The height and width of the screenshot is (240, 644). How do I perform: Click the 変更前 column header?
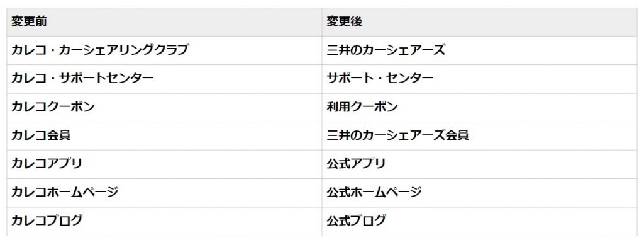click(x=164, y=22)
